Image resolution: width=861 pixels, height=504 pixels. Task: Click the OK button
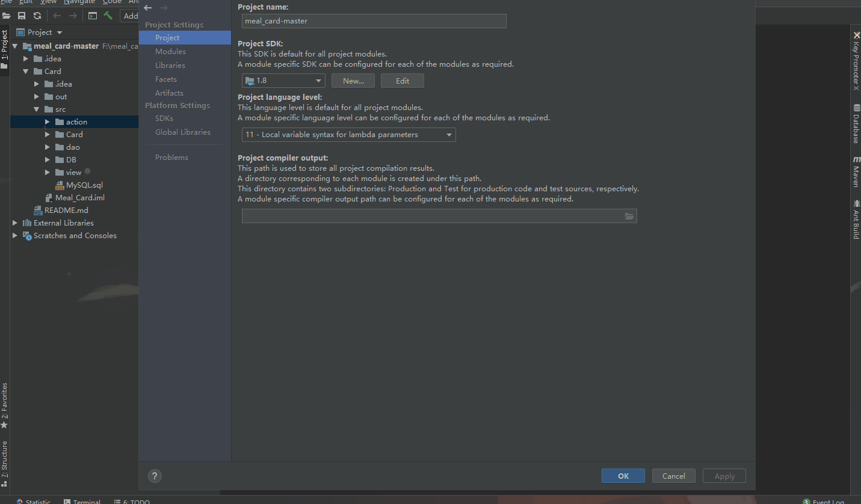click(x=623, y=476)
